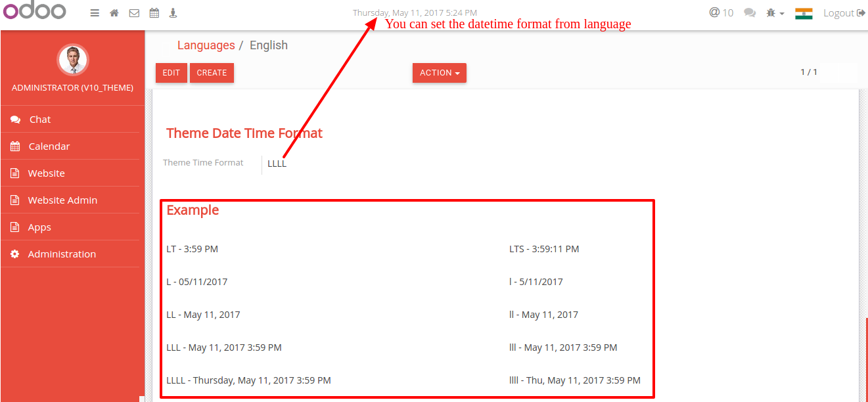Click the India flag language icon

coord(804,14)
